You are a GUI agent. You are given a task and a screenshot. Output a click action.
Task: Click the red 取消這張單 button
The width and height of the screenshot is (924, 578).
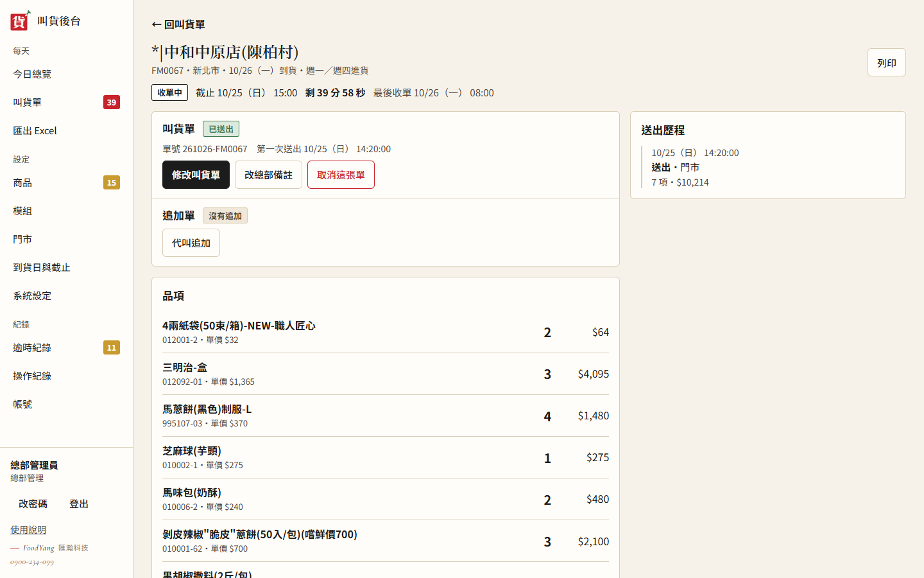tap(341, 175)
